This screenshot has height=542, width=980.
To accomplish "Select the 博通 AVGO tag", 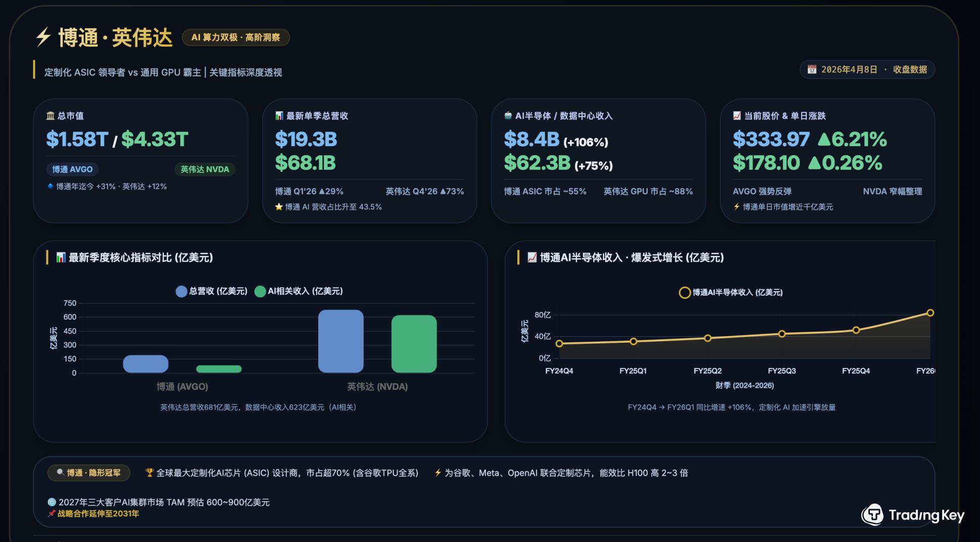I will point(72,169).
